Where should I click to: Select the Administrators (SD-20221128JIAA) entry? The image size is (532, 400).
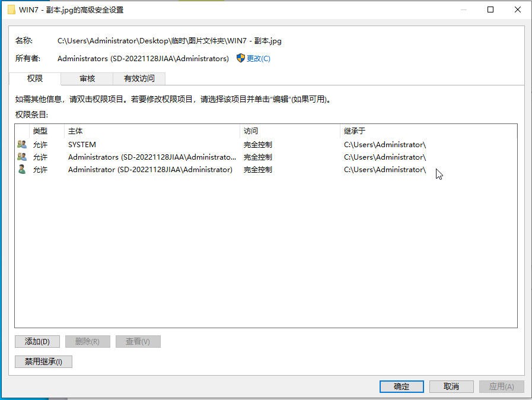tap(266, 157)
